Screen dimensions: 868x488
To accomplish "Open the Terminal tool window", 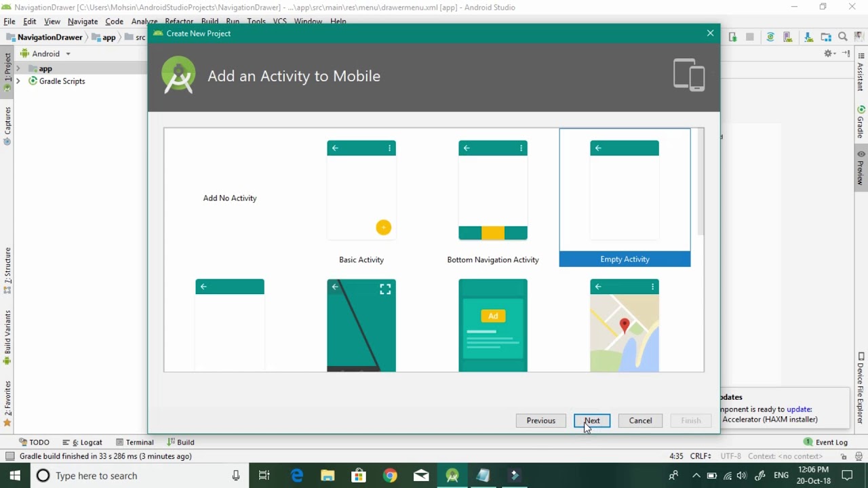I will tap(134, 442).
